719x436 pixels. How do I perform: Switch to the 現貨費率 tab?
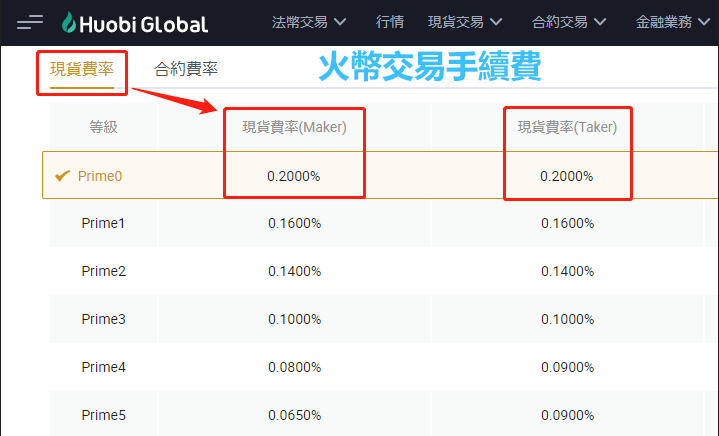[82, 69]
